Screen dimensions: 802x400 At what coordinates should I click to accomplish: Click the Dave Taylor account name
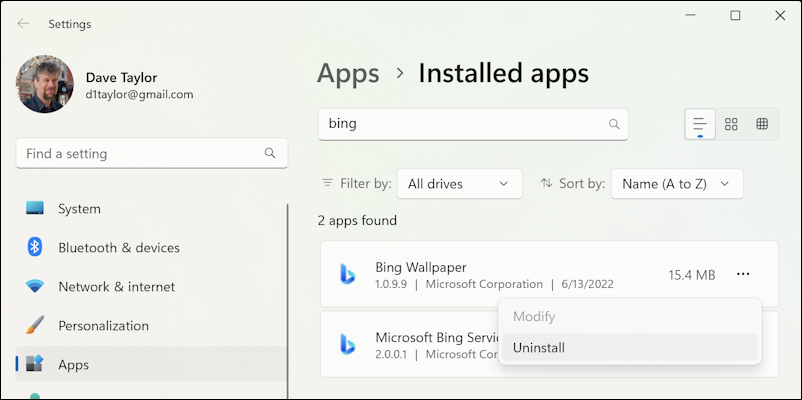(x=121, y=77)
